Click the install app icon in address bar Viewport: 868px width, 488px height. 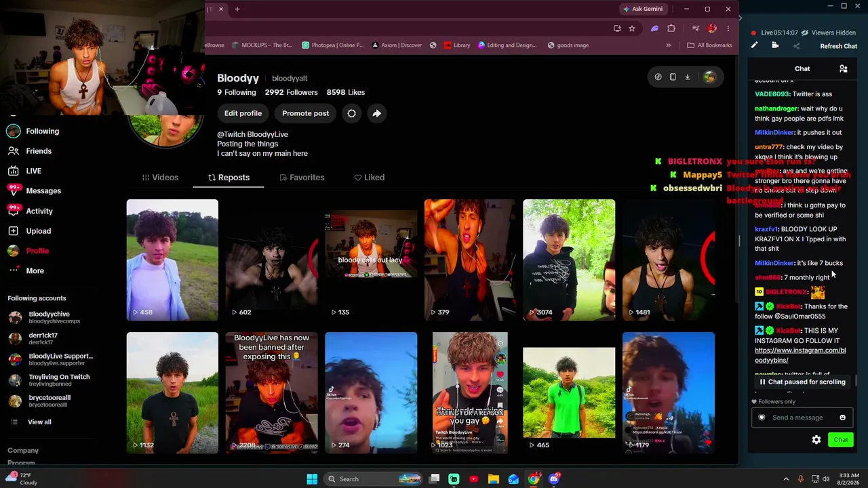pos(617,28)
